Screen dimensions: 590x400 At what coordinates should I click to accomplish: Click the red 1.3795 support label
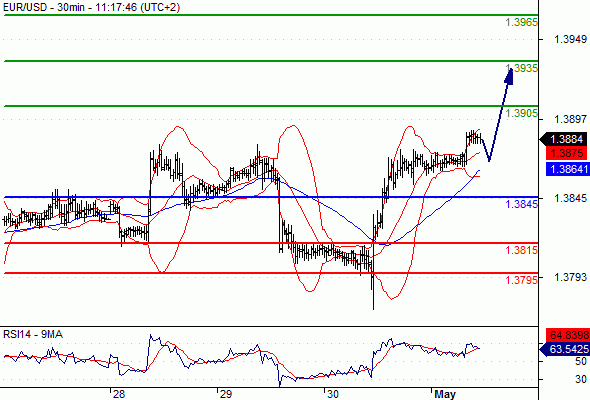point(521,280)
